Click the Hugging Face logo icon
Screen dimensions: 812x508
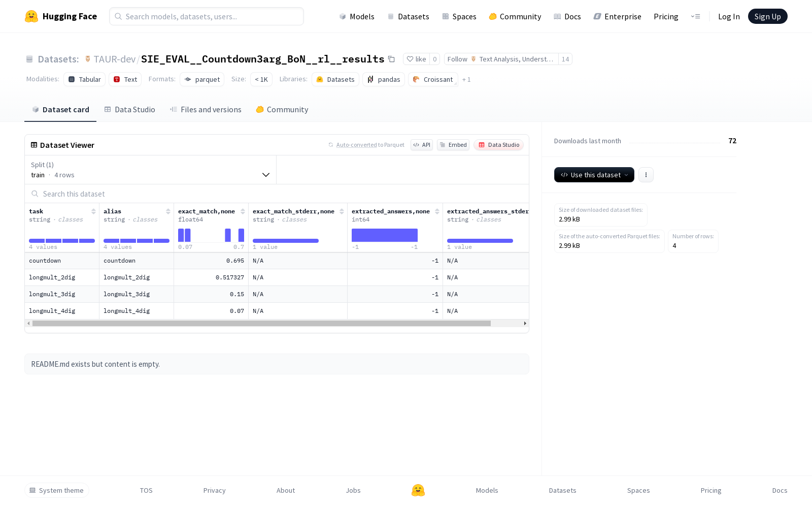click(x=31, y=16)
